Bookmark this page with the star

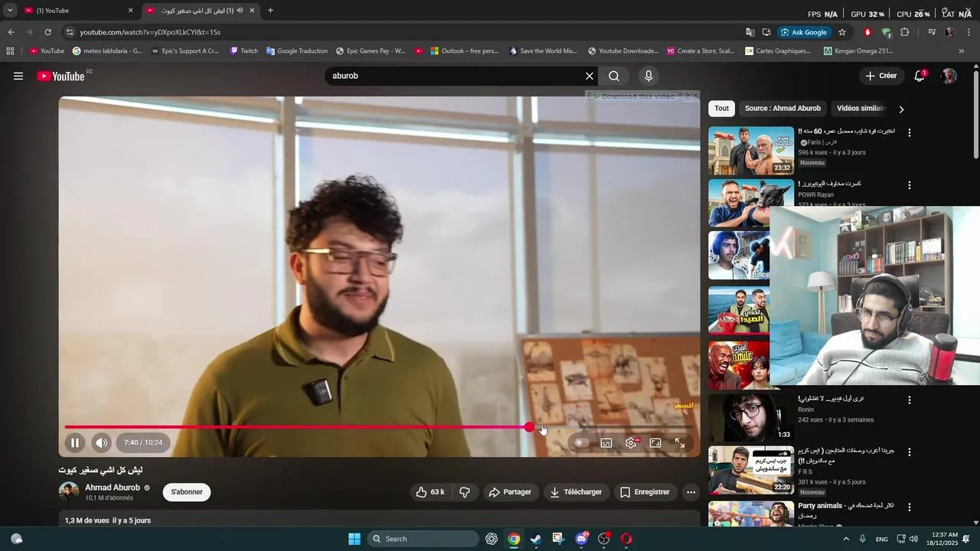coord(842,32)
